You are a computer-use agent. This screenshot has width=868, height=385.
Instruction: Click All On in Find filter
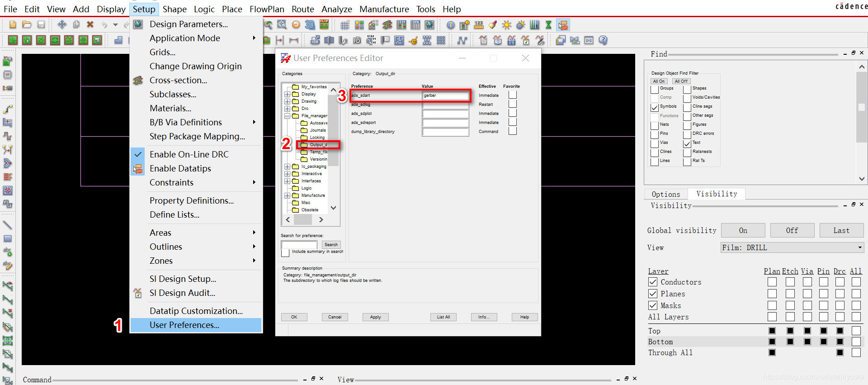click(x=659, y=81)
